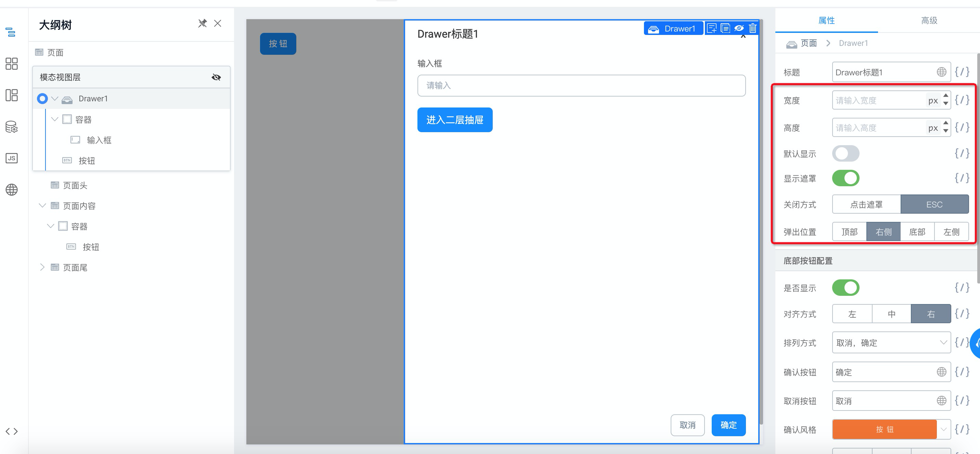Set popup position to top
Screen dimensions: 980x454
(849, 232)
